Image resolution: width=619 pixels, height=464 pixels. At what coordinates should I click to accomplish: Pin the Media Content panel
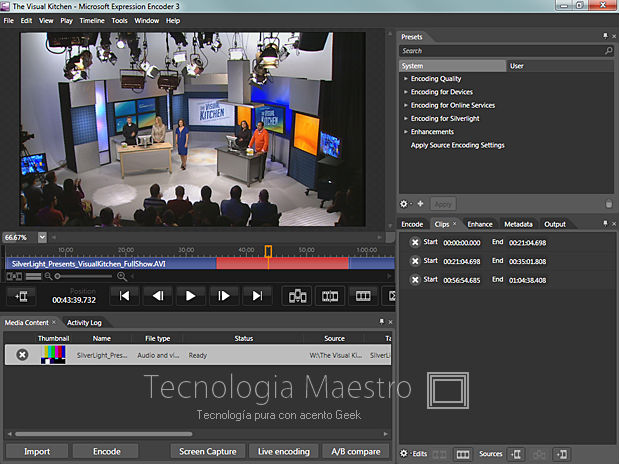381,322
